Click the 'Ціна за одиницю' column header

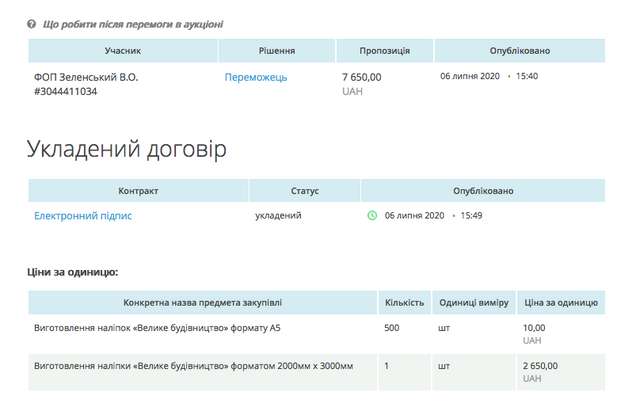tap(561, 302)
